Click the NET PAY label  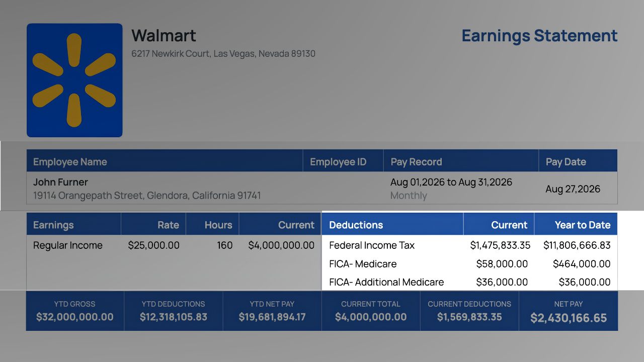coord(569,304)
